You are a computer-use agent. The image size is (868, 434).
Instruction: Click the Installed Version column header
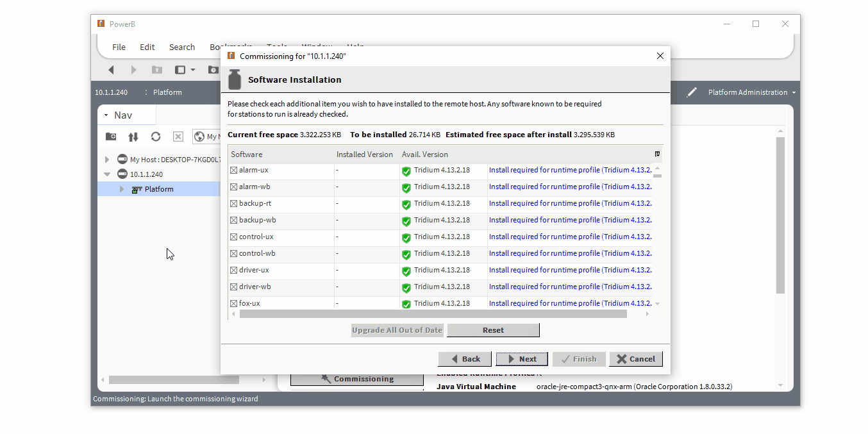[x=367, y=154]
